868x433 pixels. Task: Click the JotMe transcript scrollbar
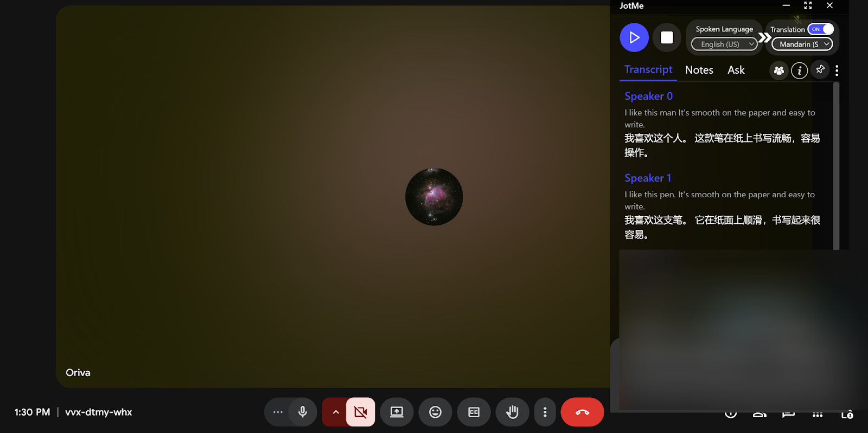(x=836, y=165)
